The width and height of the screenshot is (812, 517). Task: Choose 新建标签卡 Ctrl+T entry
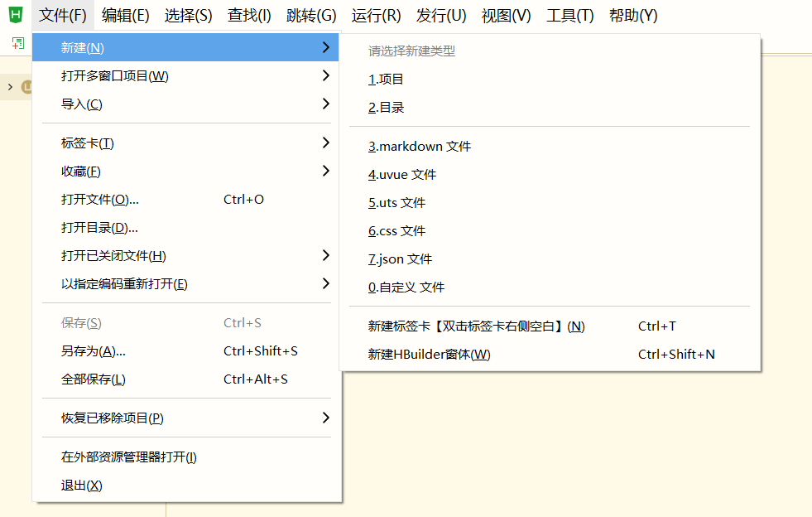click(x=550, y=326)
